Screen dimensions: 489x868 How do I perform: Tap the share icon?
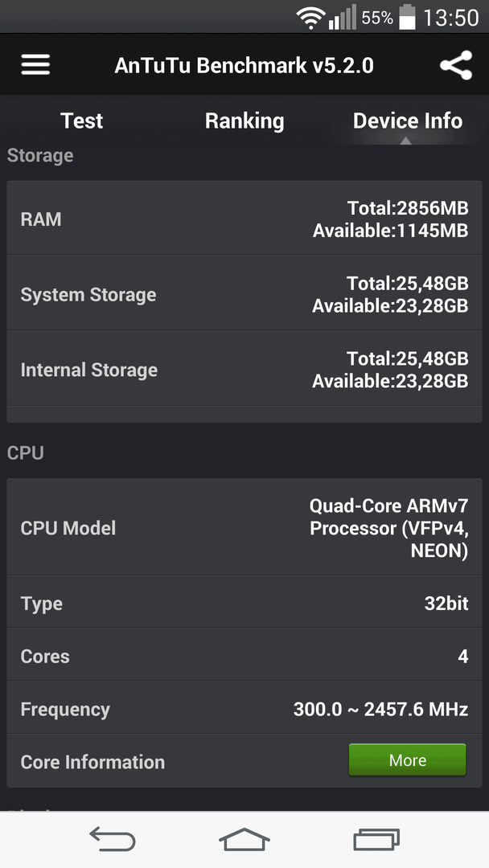pyautogui.click(x=456, y=65)
